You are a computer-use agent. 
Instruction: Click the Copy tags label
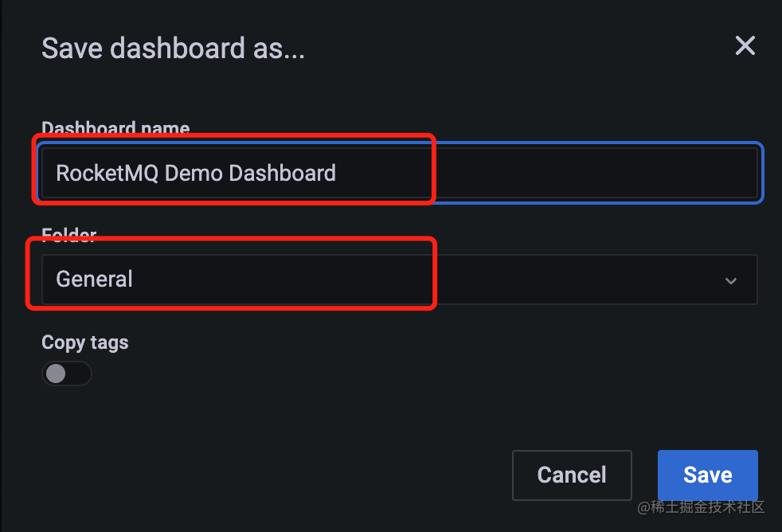tap(84, 343)
